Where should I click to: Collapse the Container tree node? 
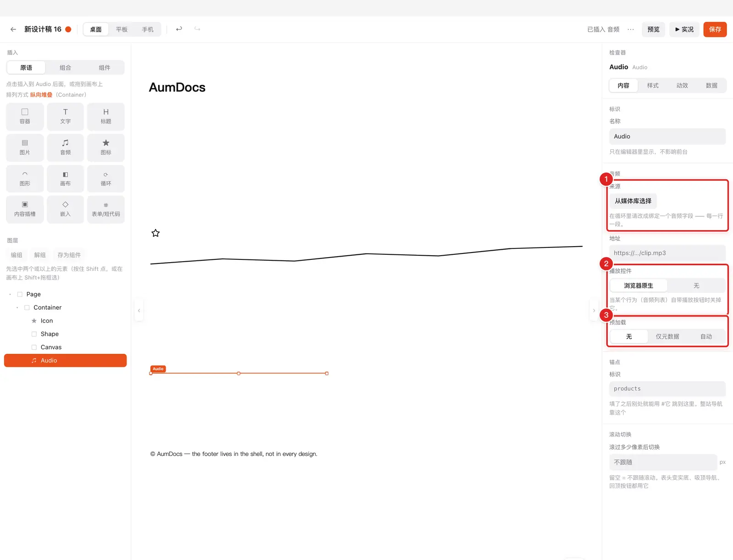17,307
